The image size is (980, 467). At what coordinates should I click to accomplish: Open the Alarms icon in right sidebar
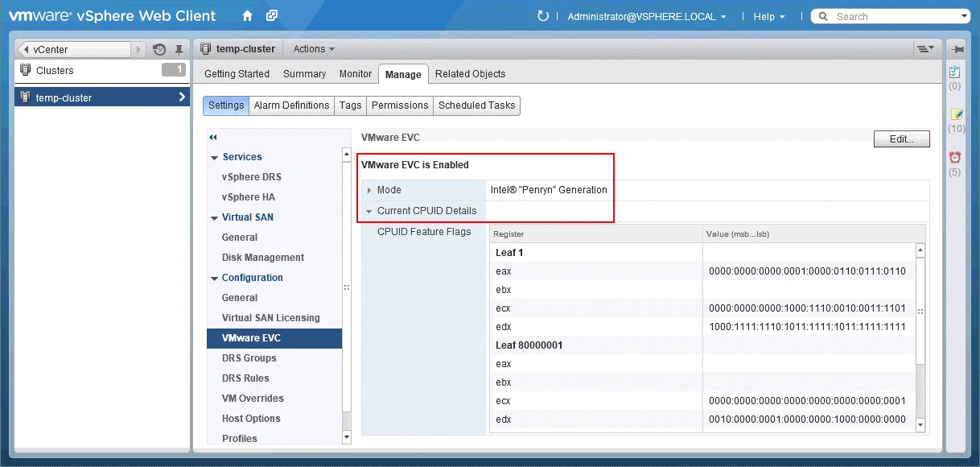click(x=955, y=158)
